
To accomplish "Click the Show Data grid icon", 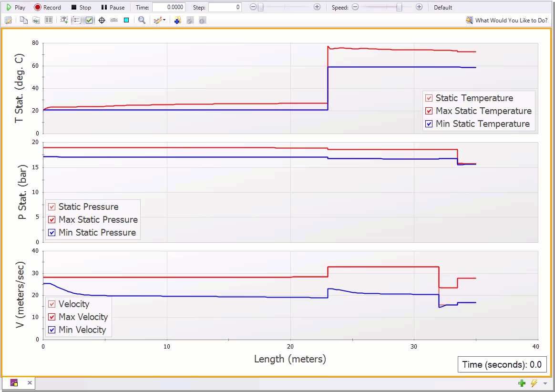I will (x=49, y=20).
